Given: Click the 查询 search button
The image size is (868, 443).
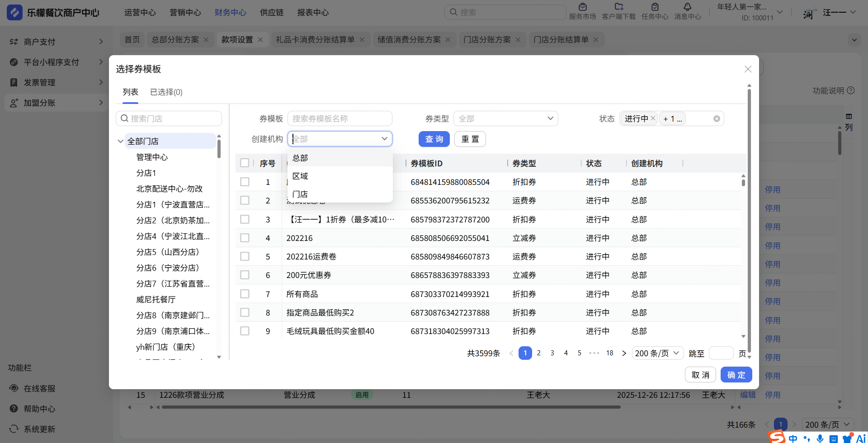Looking at the screenshot, I should click(x=434, y=139).
